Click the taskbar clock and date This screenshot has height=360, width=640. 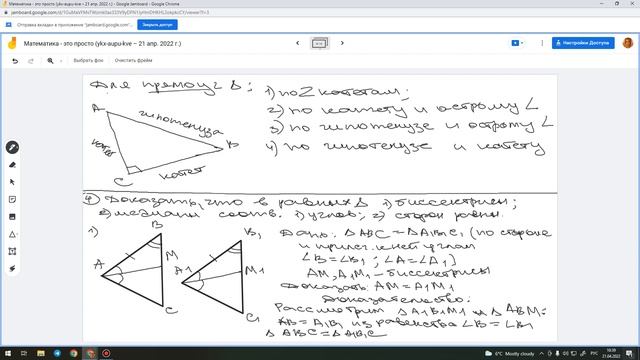click(x=611, y=353)
